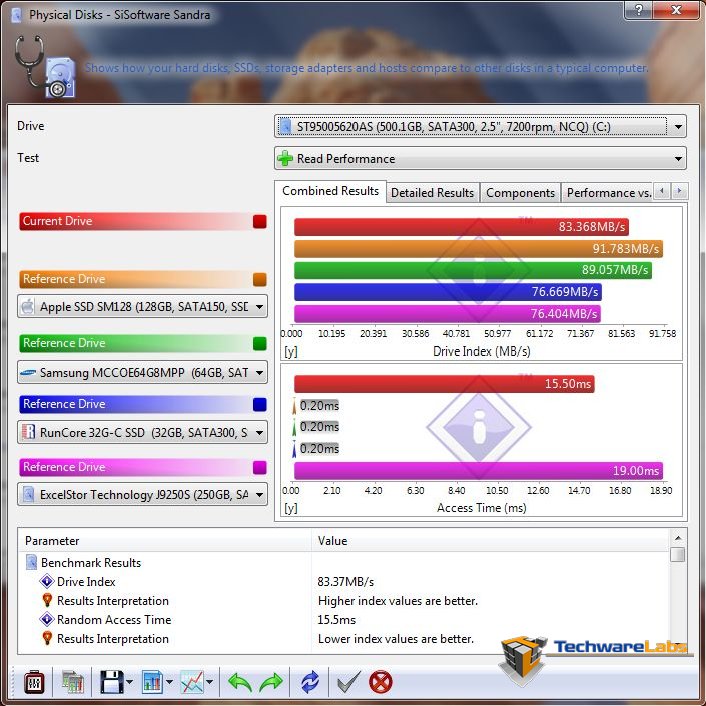
Task: Click the 83.37MB/s value cell
Action: click(x=346, y=582)
